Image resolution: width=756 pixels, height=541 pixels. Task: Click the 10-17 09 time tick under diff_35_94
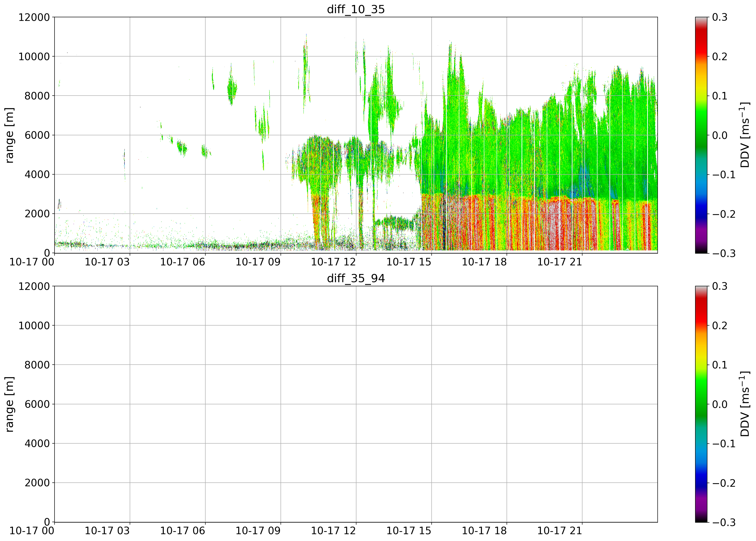pyautogui.click(x=258, y=531)
